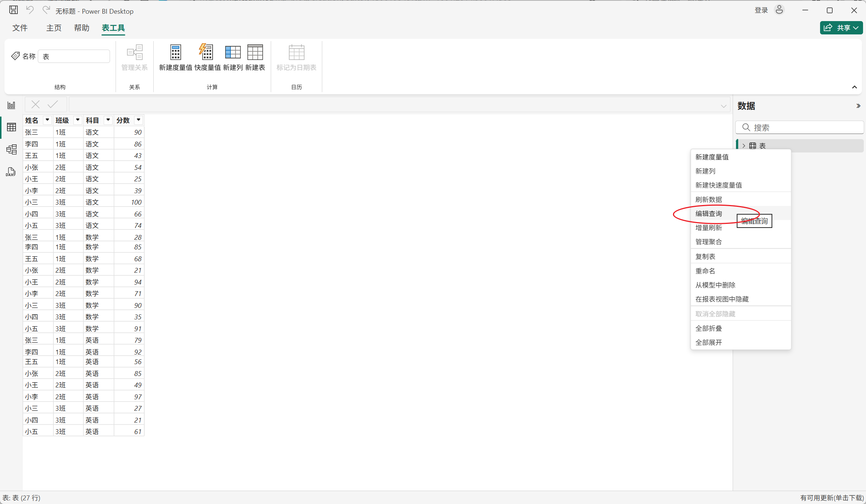This screenshot has height=504, width=866.
Task: Choose 刷新数据 from the context menu
Action: (x=709, y=199)
